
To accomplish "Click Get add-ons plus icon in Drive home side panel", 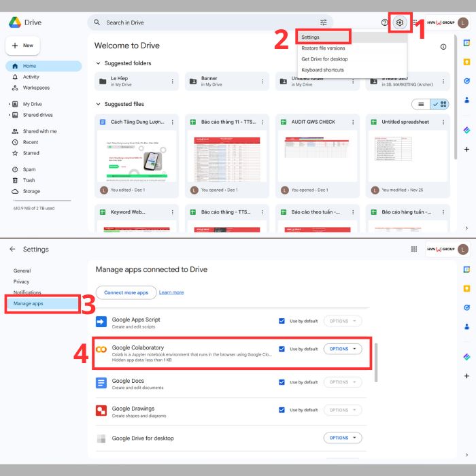I will [466, 149].
